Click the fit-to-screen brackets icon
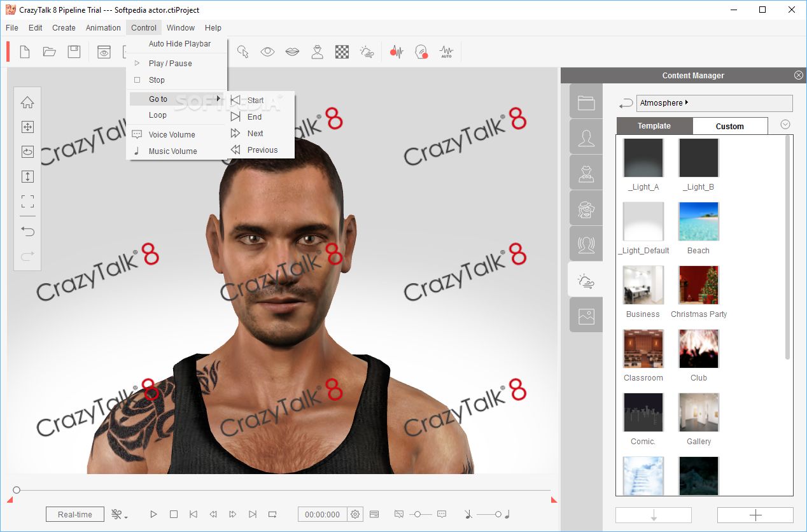 click(27, 202)
